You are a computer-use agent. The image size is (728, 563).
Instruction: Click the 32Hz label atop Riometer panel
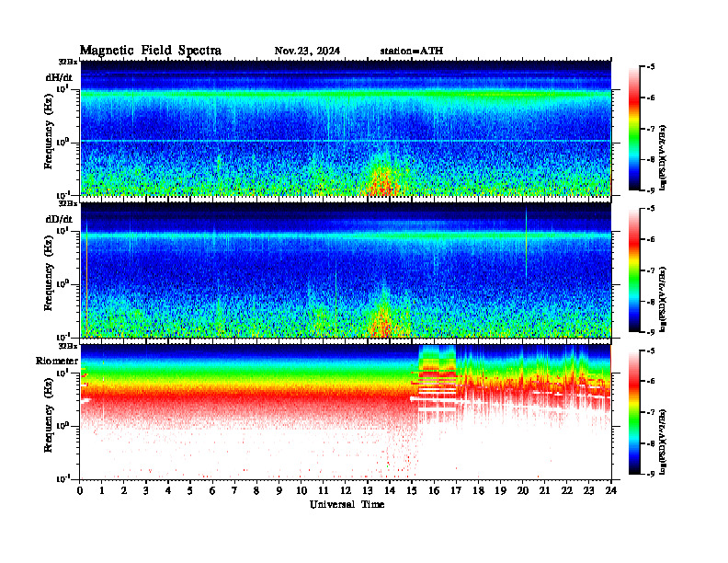(x=68, y=346)
